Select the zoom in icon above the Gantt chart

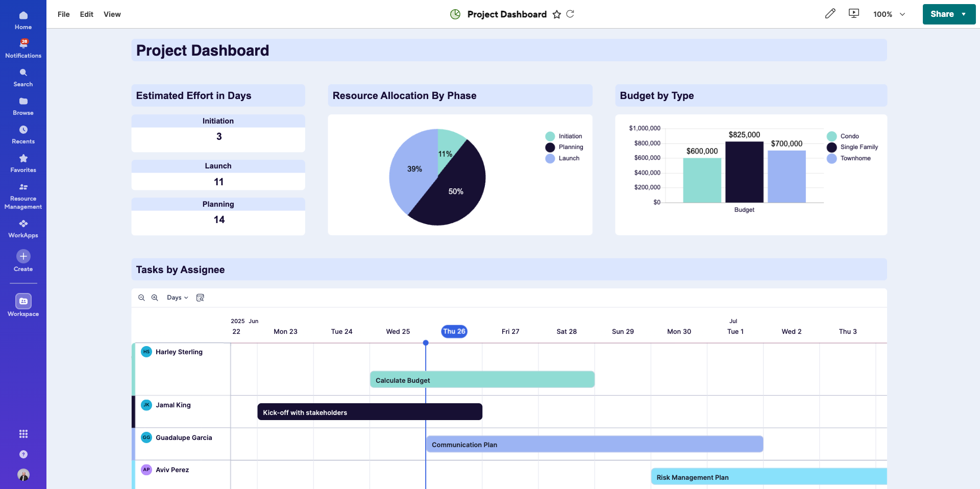(155, 298)
